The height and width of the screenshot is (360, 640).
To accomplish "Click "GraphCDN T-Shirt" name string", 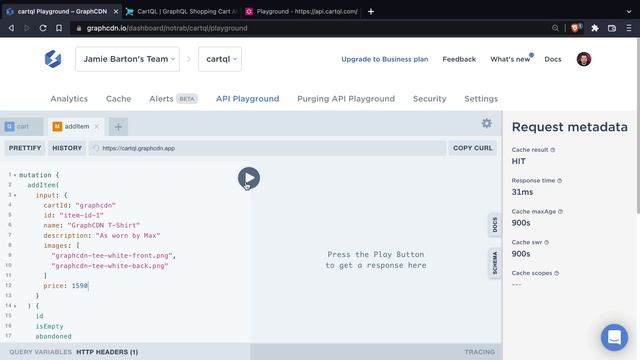I will click(x=104, y=225).
